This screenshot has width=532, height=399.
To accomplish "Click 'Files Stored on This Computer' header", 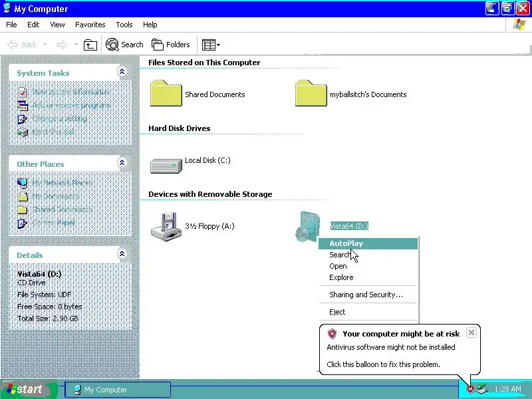I will coord(204,63).
